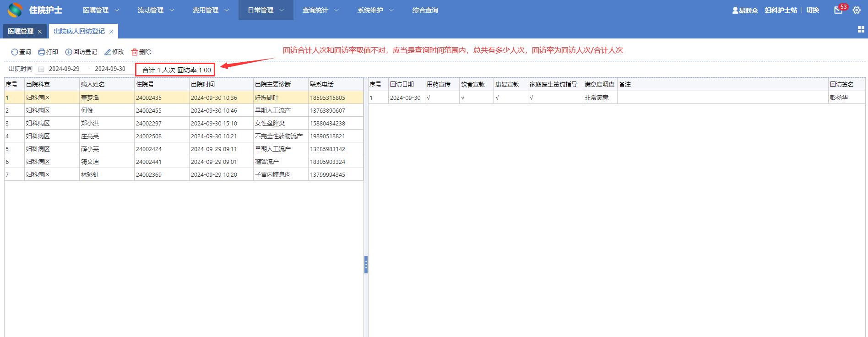The height and width of the screenshot is (337, 868).
Task: Select patient row 薛小英
Action: click(184, 149)
